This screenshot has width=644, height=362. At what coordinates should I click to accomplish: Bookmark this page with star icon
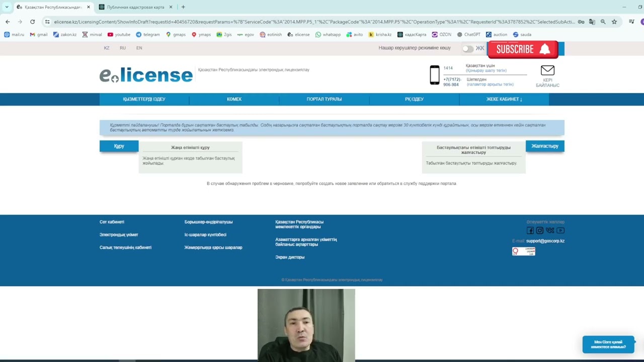(614, 22)
